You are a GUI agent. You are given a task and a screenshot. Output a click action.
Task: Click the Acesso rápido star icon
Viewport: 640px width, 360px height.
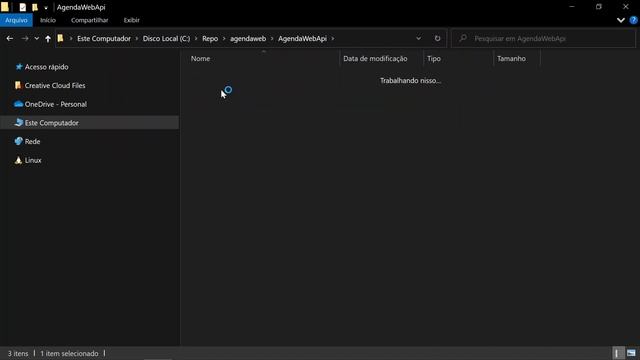[x=18, y=67]
